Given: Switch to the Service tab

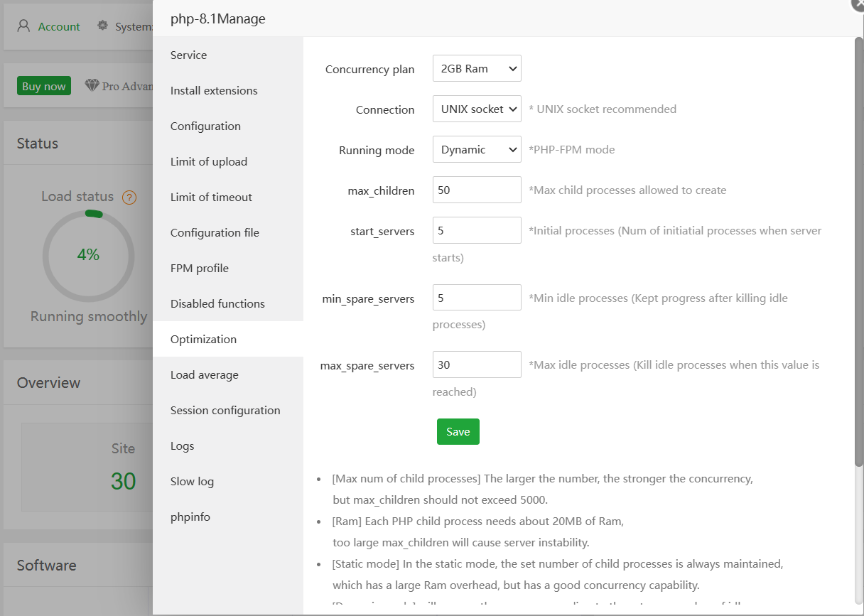Looking at the screenshot, I should tap(189, 55).
